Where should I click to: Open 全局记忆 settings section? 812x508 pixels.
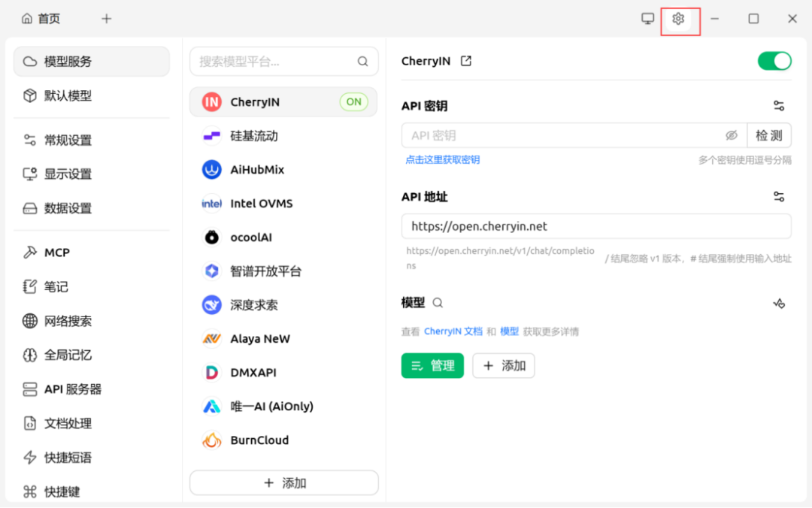pos(92,355)
